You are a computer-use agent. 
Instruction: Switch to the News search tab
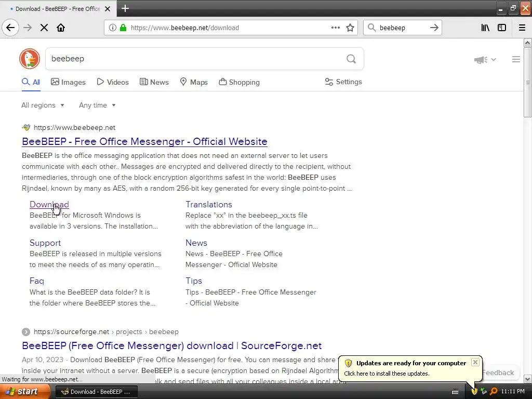point(154,82)
